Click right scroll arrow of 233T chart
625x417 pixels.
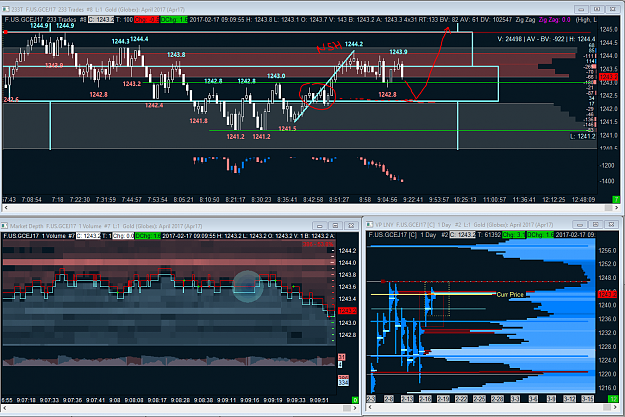[616, 208]
